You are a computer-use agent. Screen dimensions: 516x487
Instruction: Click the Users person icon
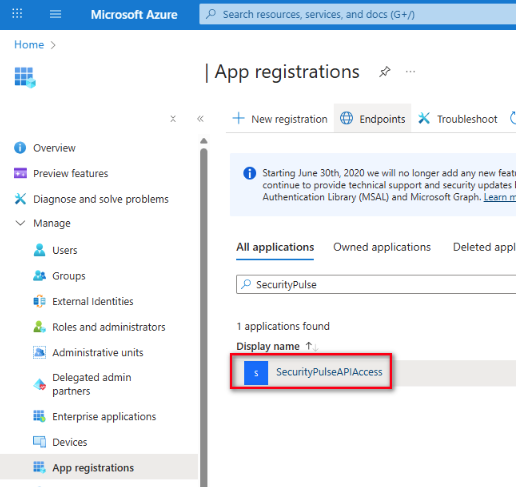[x=39, y=250]
